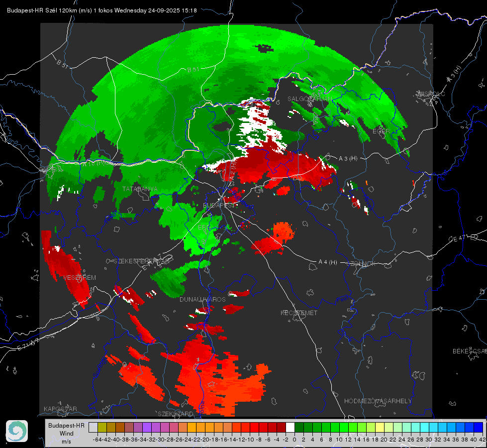Click the KAPOSVAR city label
This screenshot has width=487, height=448.
pyautogui.click(x=60, y=409)
